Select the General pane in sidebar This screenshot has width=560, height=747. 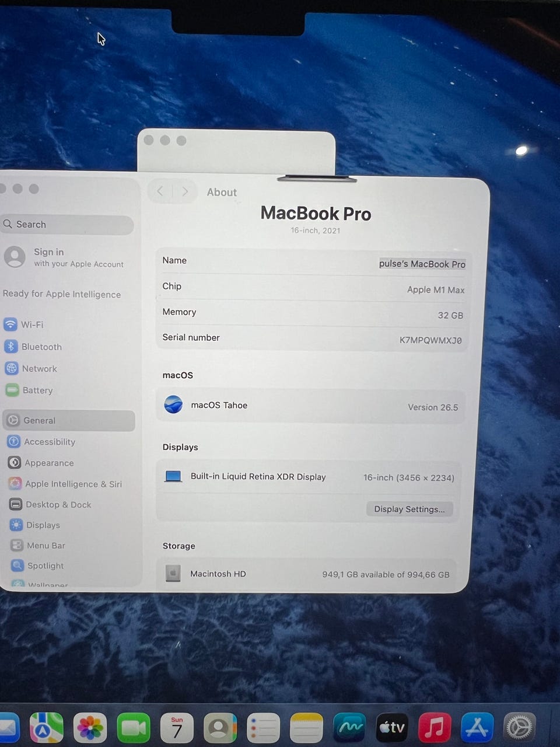coord(69,421)
